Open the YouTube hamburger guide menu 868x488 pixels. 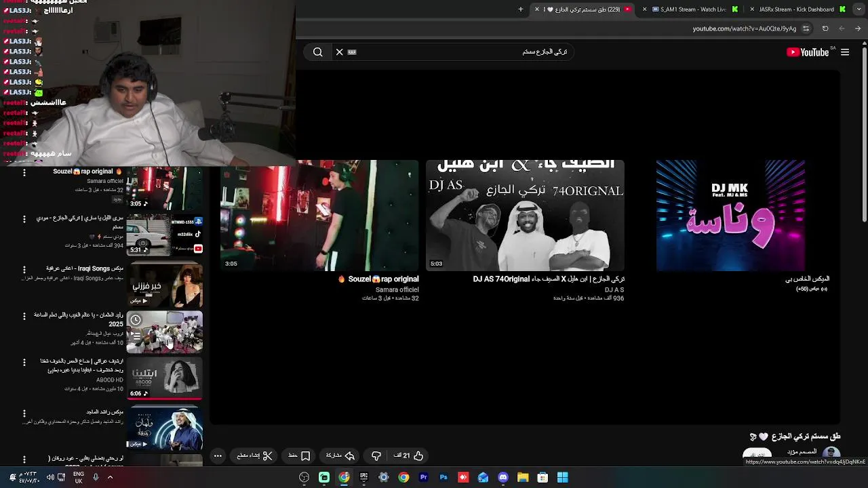coord(845,52)
